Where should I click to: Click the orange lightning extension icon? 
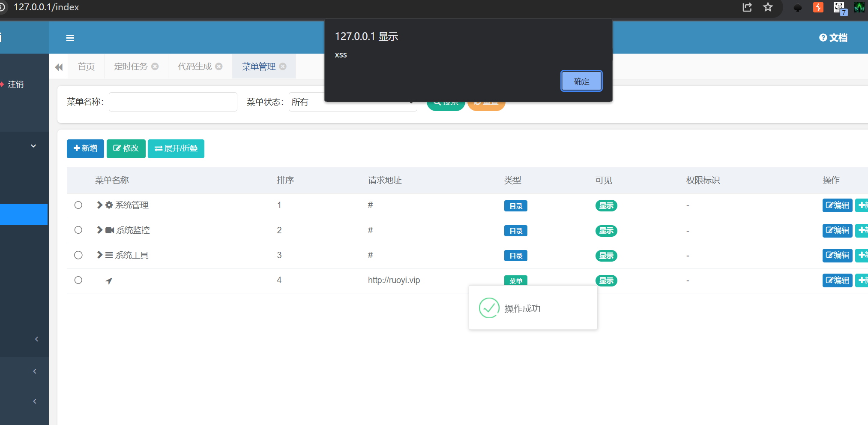point(818,7)
